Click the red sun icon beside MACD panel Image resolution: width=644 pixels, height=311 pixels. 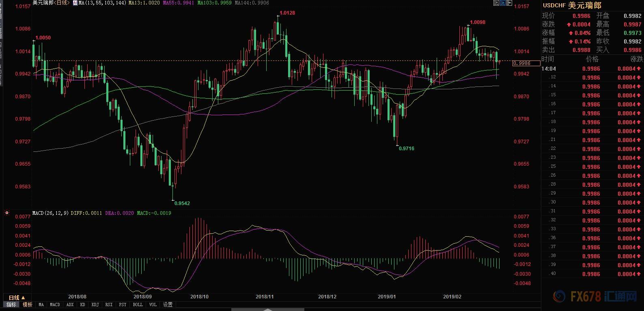pyautogui.click(x=7, y=213)
